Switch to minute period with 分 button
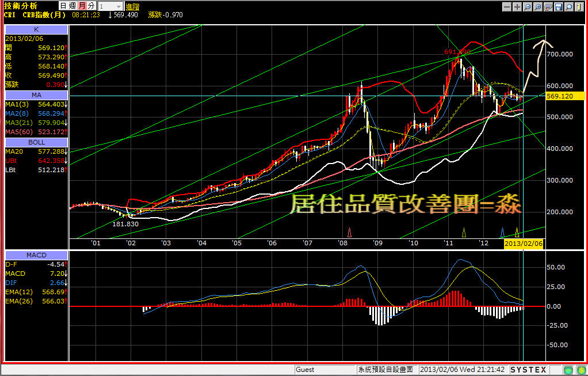The width and height of the screenshot is (588, 376). point(91,6)
